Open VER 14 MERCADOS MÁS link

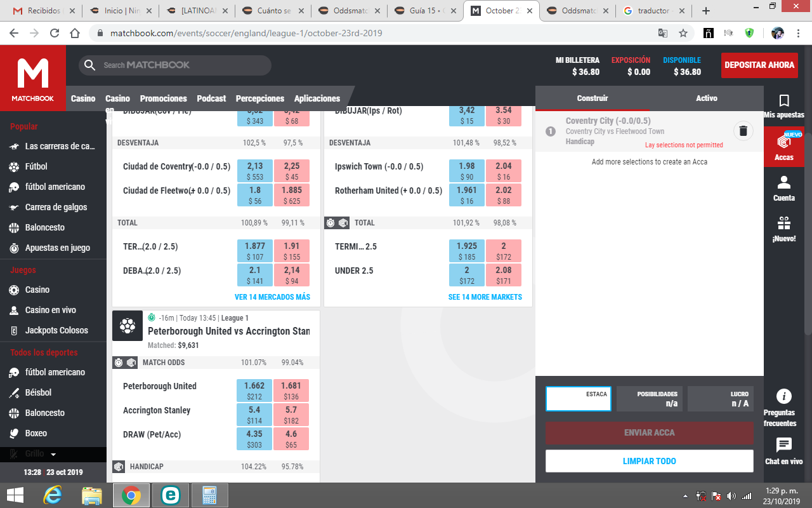coord(272,297)
